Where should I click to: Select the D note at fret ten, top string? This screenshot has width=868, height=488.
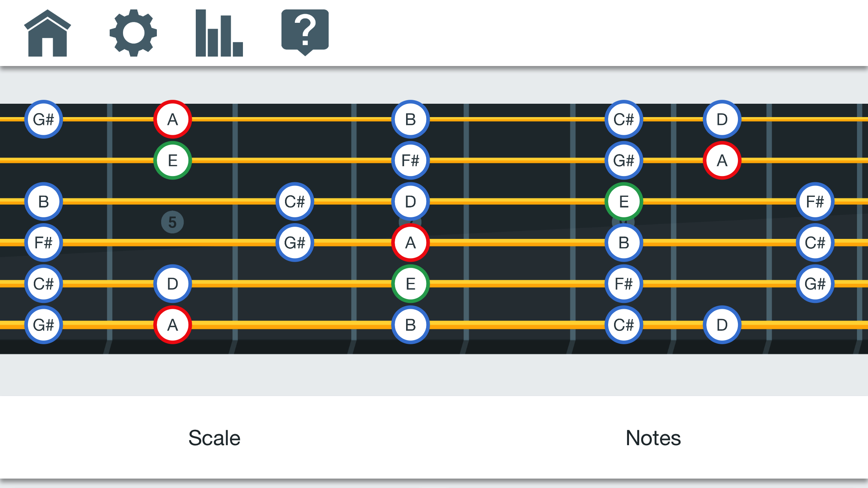click(721, 119)
